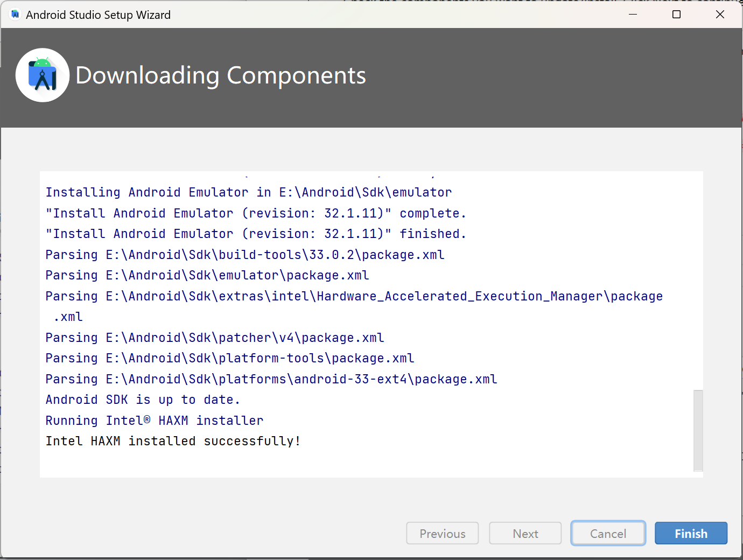Click the 'Downloading Components' heading

pos(221,75)
